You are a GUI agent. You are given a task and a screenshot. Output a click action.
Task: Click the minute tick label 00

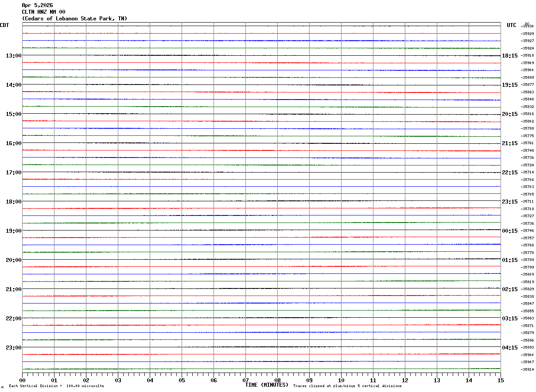point(23,380)
